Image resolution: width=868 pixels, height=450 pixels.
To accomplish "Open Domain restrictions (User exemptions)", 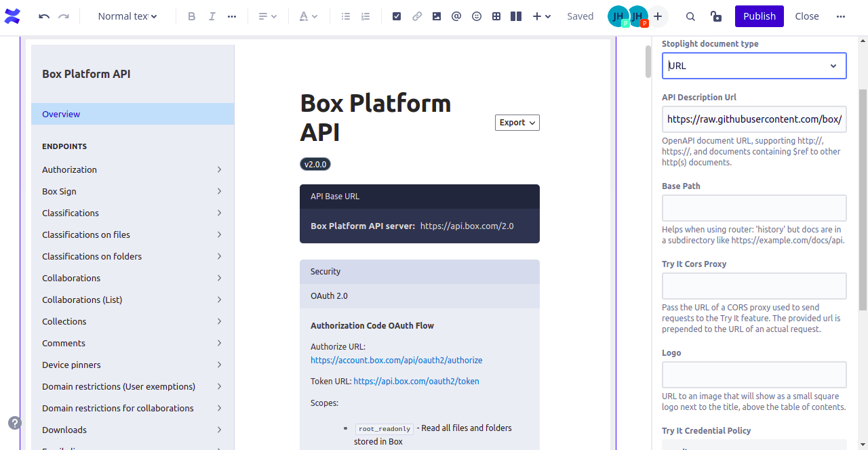I will [x=133, y=386].
